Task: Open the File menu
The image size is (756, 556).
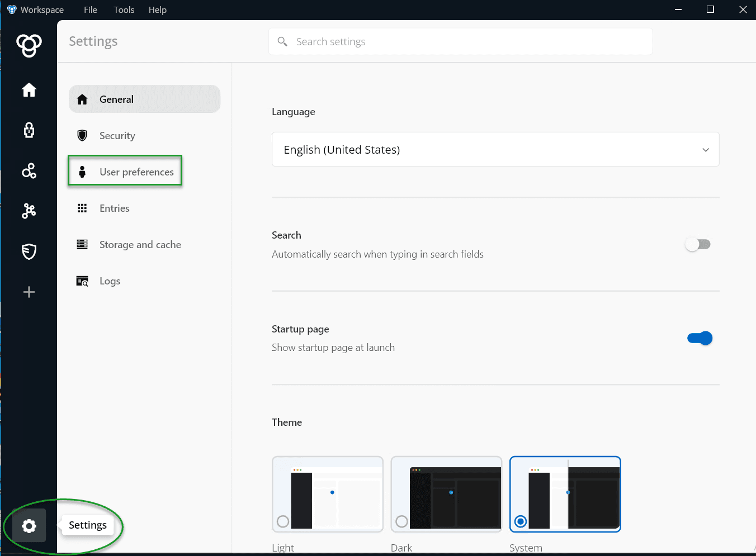Action: (91, 9)
